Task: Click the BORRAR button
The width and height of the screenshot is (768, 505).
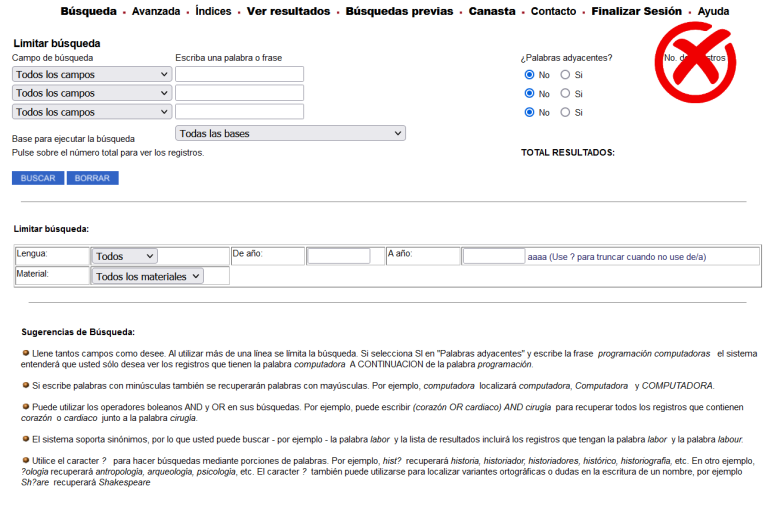Action: click(93, 178)
